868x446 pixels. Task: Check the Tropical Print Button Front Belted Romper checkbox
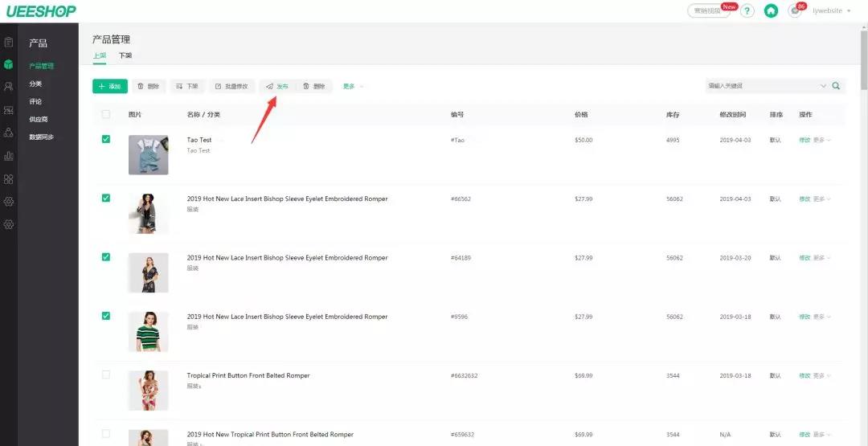pyautogui.click(x=106, y=374)
